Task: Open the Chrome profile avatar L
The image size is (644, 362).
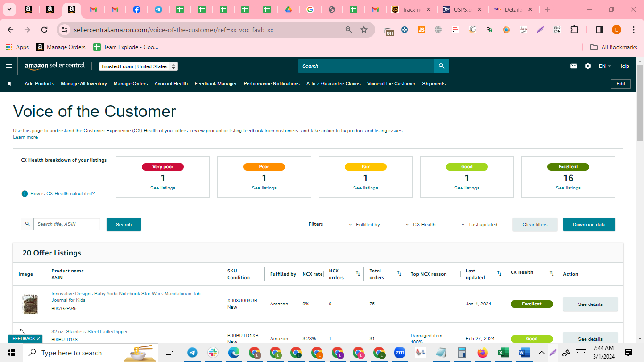Action: coord(617,30)
